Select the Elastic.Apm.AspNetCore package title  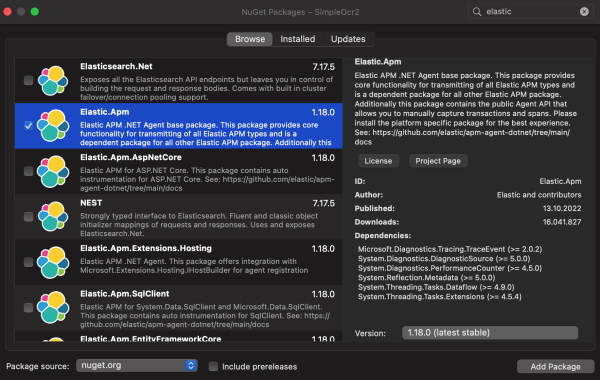point(131,157)
